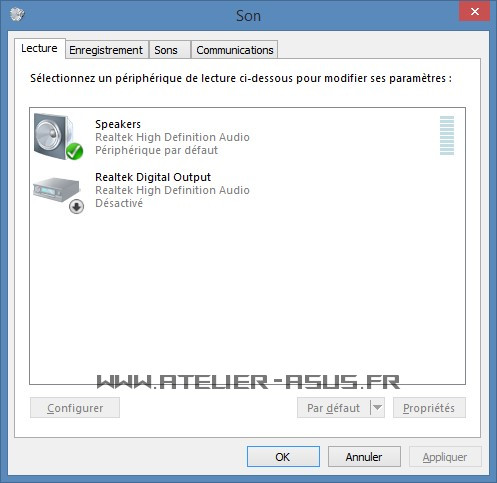Select the Speakers device icon
The width and height of the screenshot is (497, 483).
click(58, 137)
